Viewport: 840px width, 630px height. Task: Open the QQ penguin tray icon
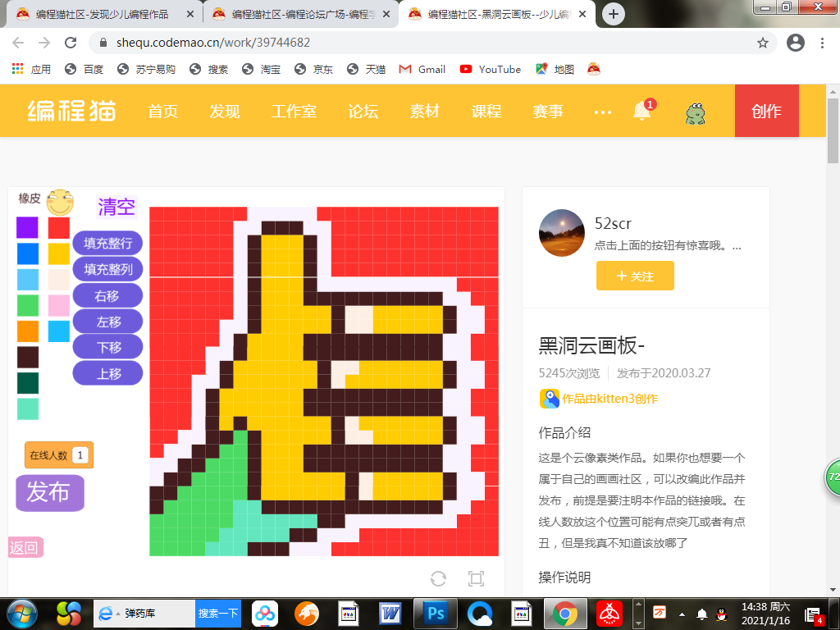(722, 614)
